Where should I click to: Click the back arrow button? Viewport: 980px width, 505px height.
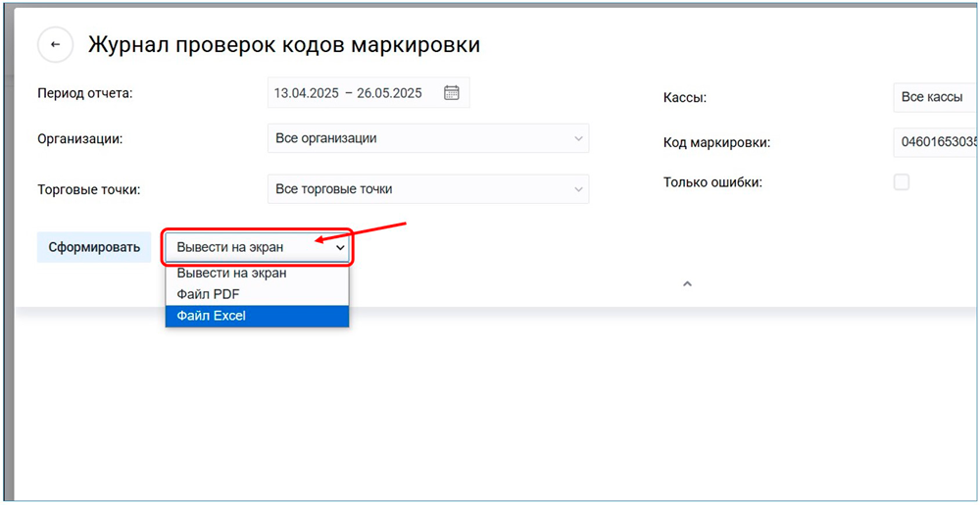click(56, 45)
